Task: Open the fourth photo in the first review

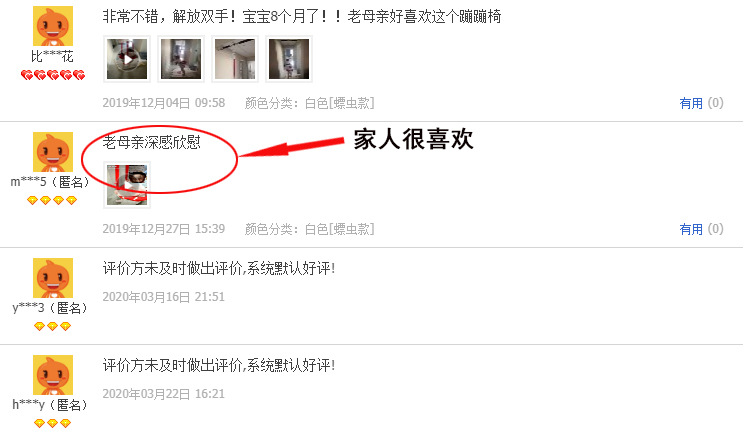Action: point(289,59)
